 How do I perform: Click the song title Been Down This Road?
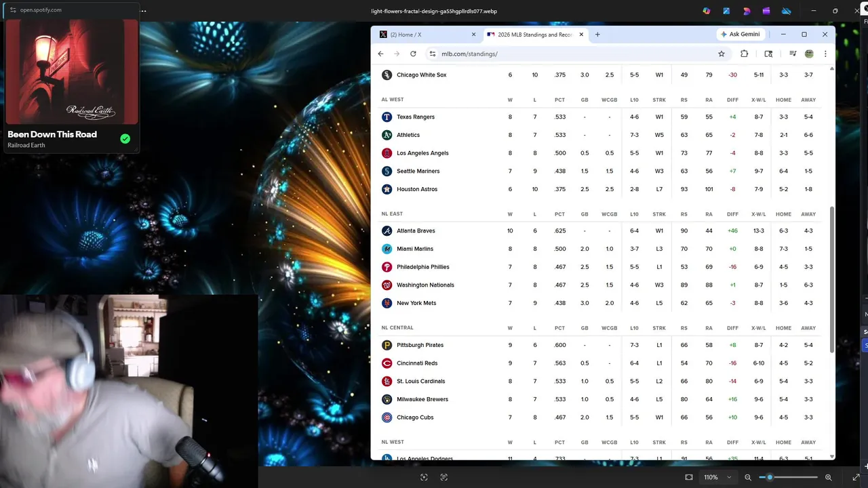click(x=52, y=134)
